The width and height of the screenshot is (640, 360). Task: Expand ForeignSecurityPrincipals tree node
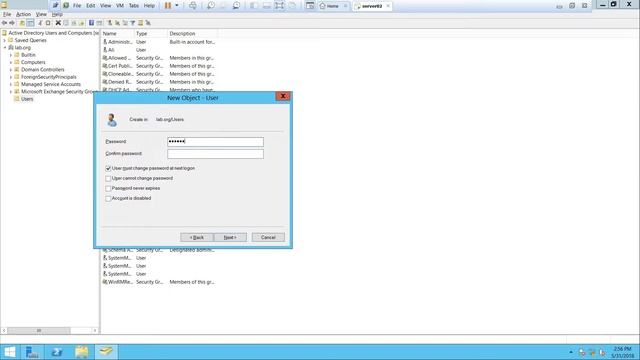point(11,77)
